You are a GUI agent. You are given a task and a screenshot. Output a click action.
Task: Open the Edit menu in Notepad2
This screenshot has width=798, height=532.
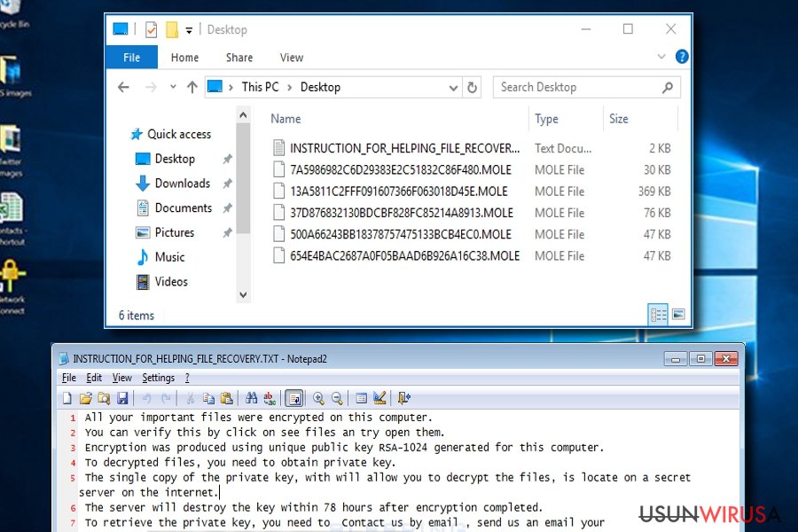pyautogui.click(x=94, y=378)
